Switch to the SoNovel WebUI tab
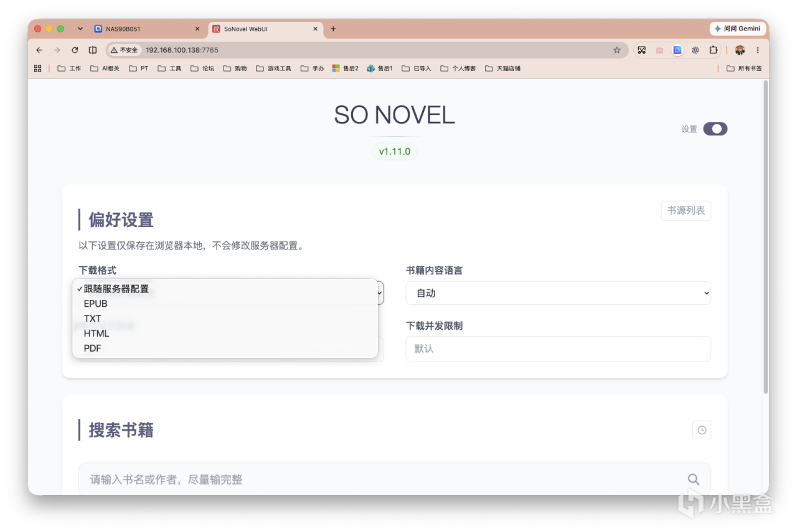 point(265,29)
